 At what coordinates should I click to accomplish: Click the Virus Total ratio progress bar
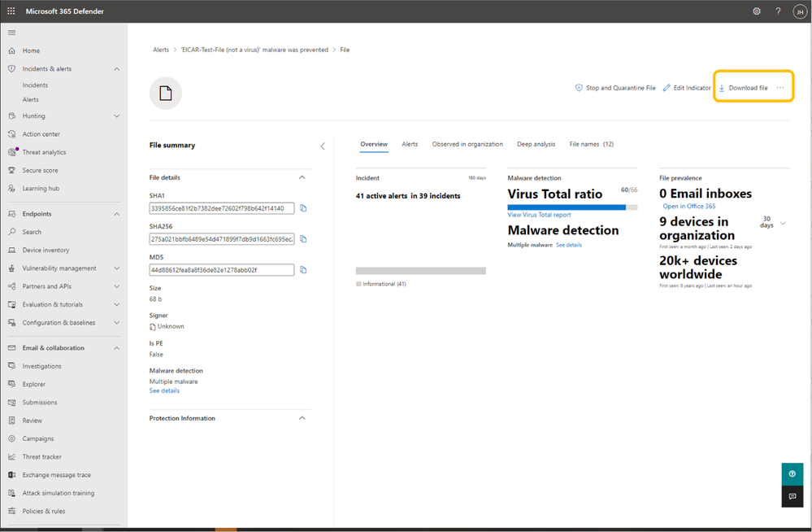pos(572,207)
